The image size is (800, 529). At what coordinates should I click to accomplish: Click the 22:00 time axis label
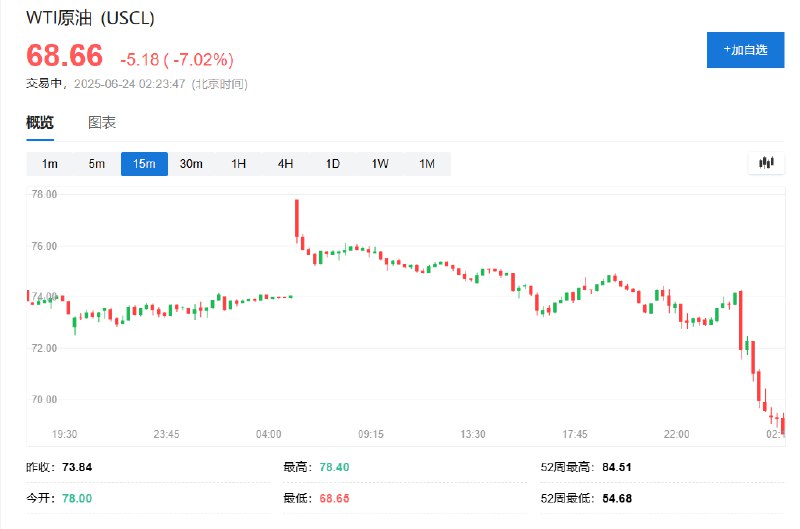[x=677, y=434]
